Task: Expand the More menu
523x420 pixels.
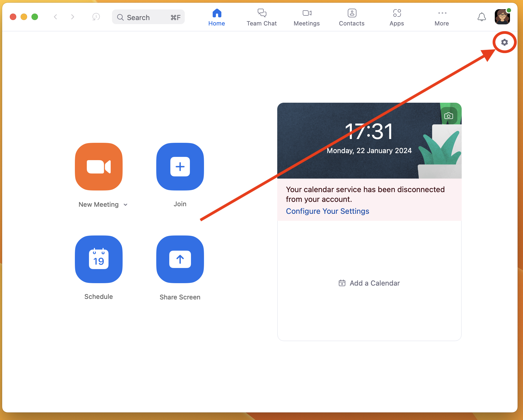Action: 441,17
